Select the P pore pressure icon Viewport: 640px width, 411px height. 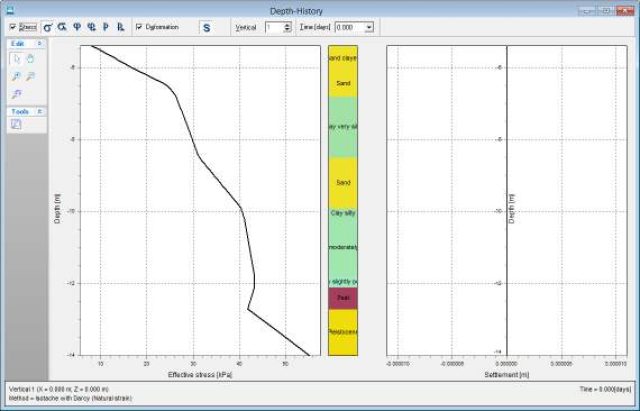pyautogui.click(x=106, y=27)
